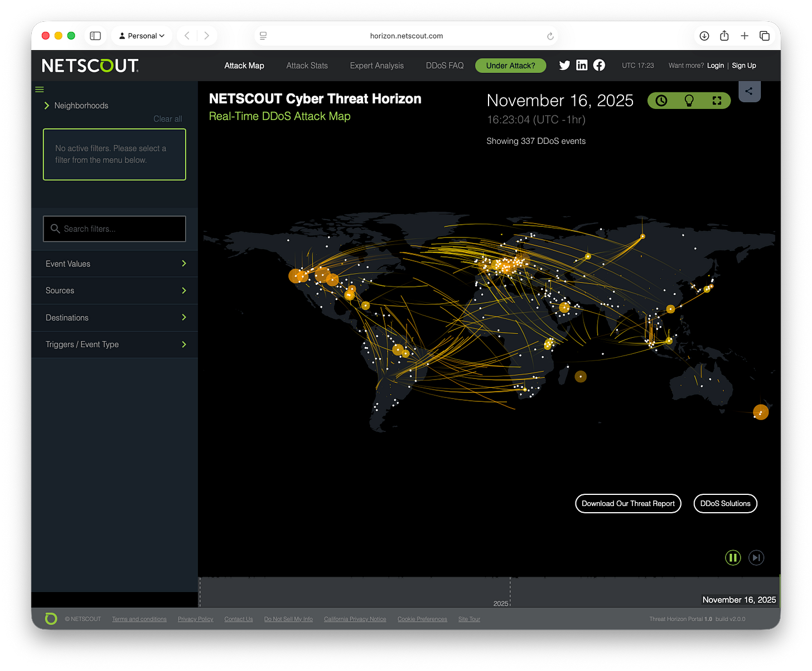Enter fullscreen map view icon

pos(717,100)
